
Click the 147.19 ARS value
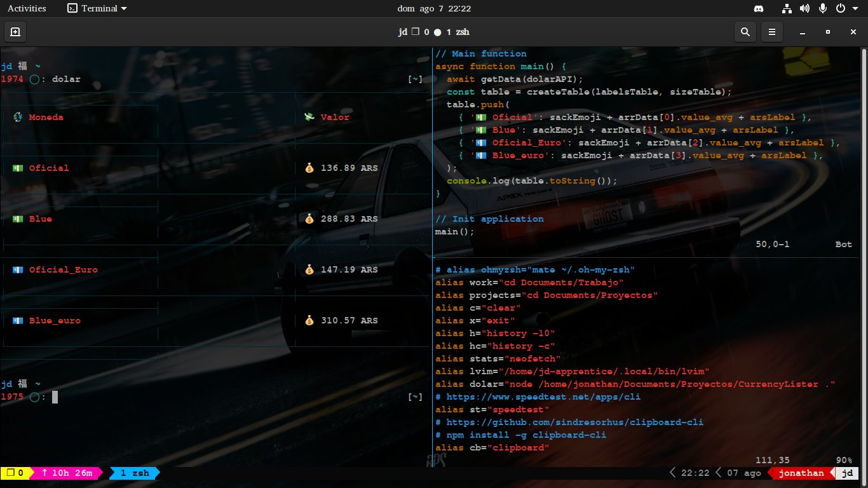(349, 269)
